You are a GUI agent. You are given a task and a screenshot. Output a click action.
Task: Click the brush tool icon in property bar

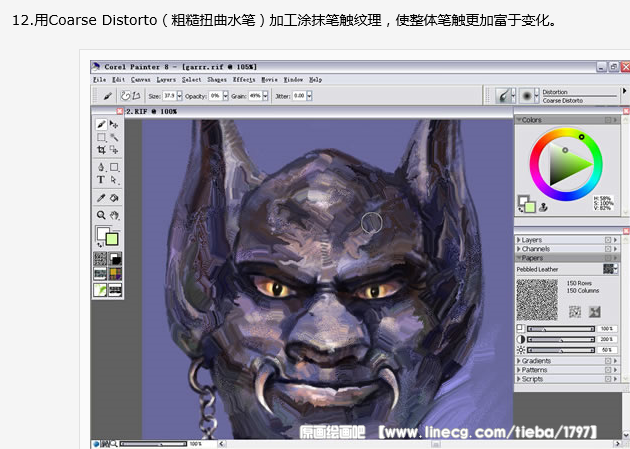click(107, 96)
